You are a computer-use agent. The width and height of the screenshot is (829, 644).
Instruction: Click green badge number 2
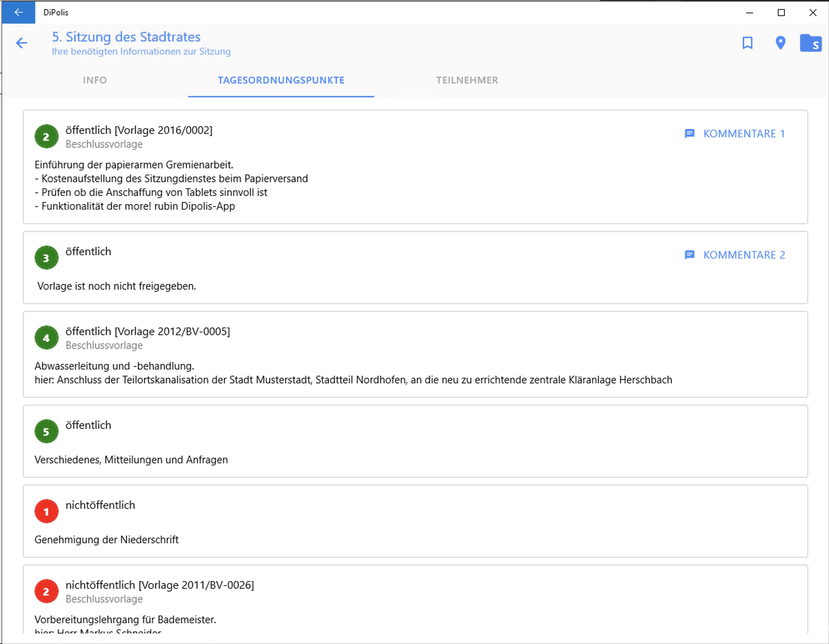tap(46, 137)
